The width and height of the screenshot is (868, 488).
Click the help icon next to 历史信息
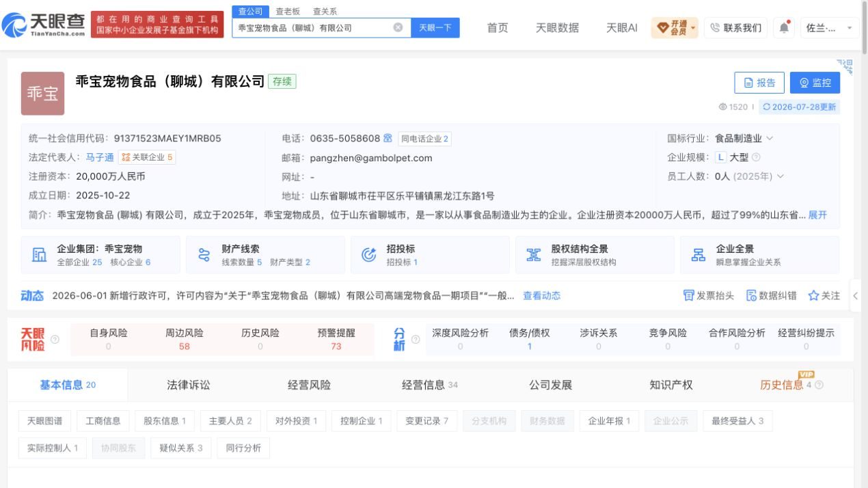point(819,385)
